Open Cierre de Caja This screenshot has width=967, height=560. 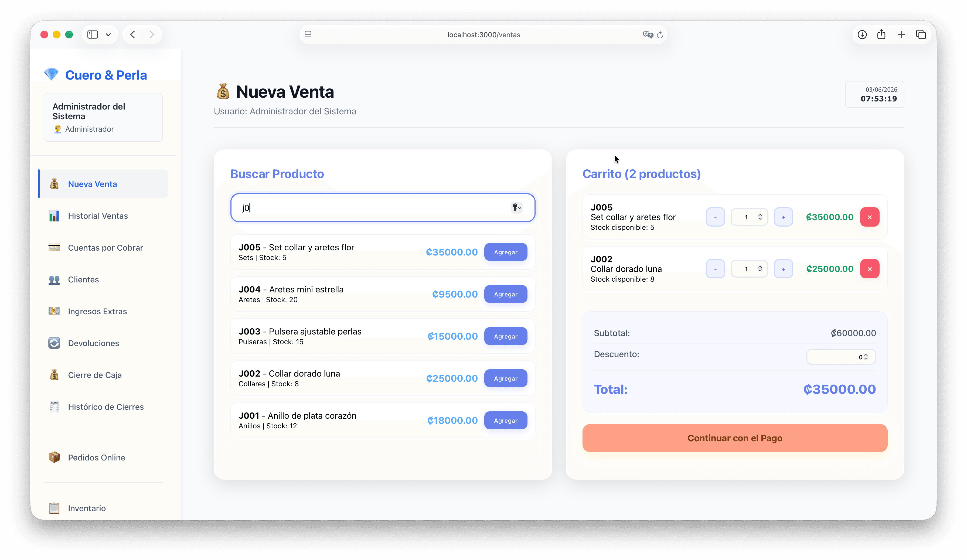103,375
